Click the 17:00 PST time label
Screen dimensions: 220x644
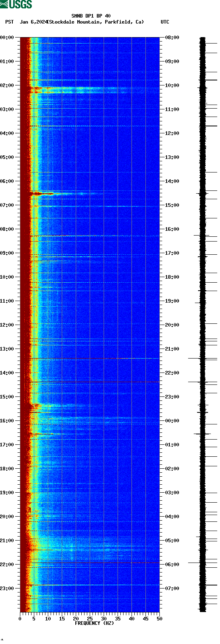(7, 445)
